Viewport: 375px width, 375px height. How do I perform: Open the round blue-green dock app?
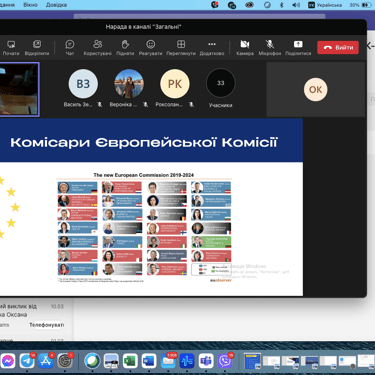coord(92,361)
